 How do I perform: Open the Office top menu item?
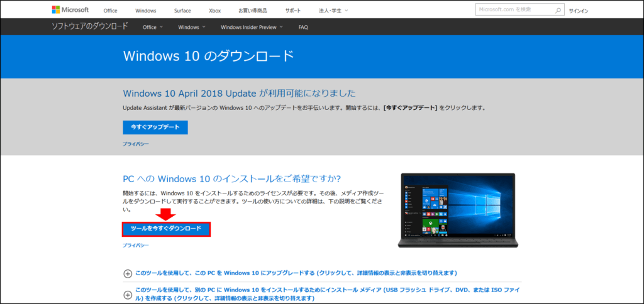coord(111,11)
